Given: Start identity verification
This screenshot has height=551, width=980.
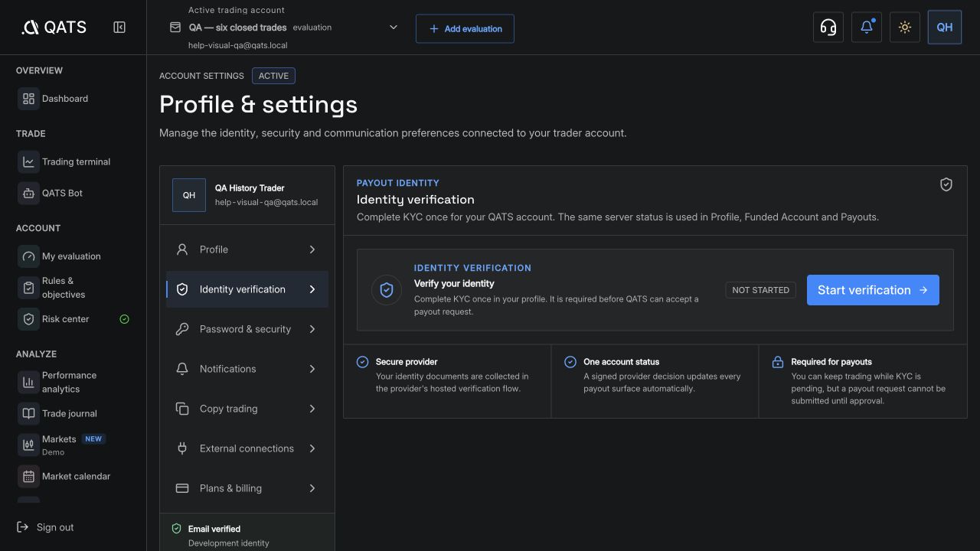Looking at the screenshot, I should pyautogui.click(x=873, y=290).
